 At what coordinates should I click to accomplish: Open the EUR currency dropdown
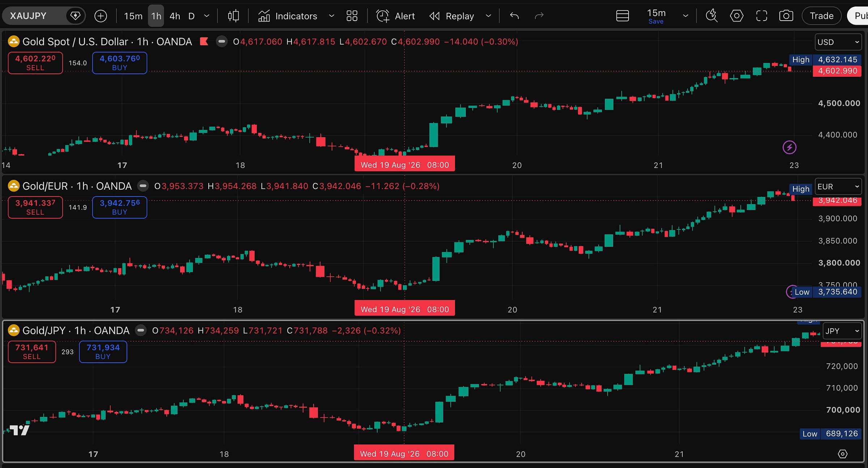[x=838, y=186]
